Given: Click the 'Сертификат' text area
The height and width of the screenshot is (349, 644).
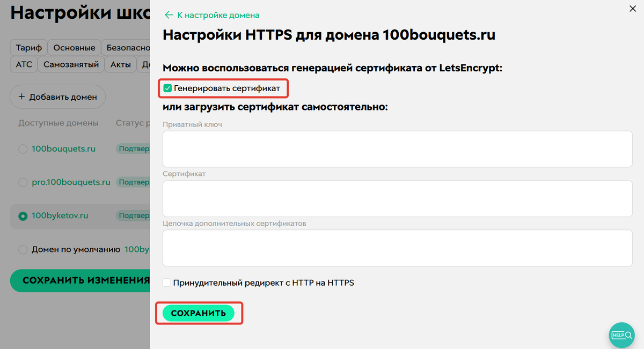Looking at the screenshot, I should click(397, 198).
